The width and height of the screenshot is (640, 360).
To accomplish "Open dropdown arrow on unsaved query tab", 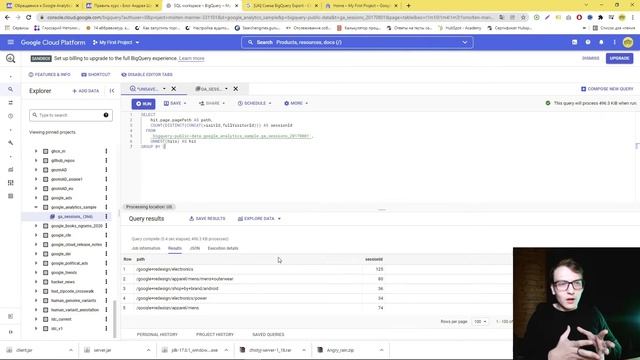I will click(164, 89).
